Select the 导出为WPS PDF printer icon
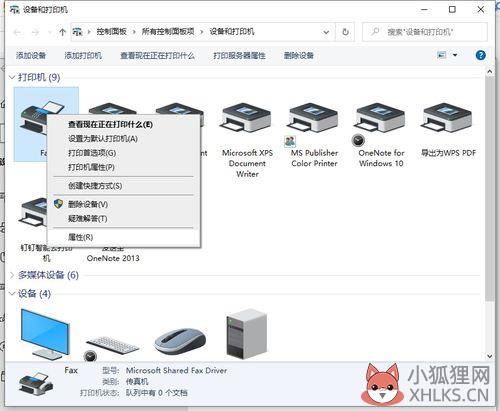The width and height of the screenshot is (500, 411). (448, 119)
